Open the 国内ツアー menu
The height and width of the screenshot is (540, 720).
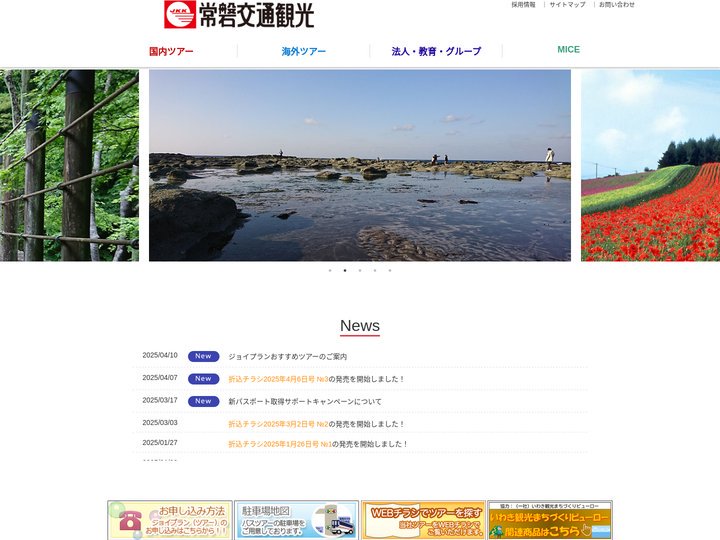(171, 51)
